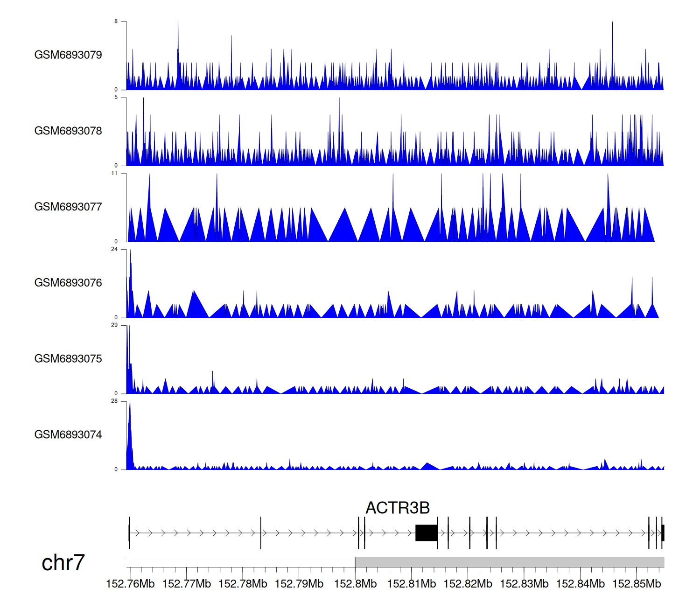Click the 152.85Mb coordinate label
This screenshot has width=700, height=616.
point(637,584)
